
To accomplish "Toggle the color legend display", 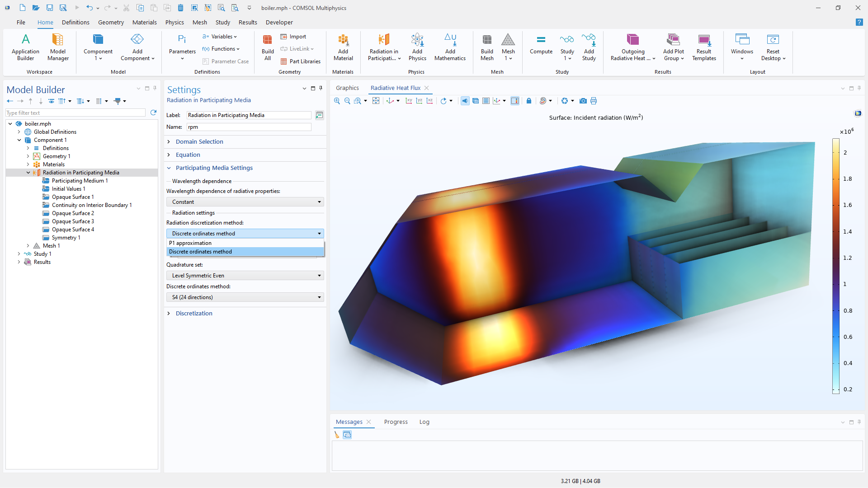I will click(514, 101).
